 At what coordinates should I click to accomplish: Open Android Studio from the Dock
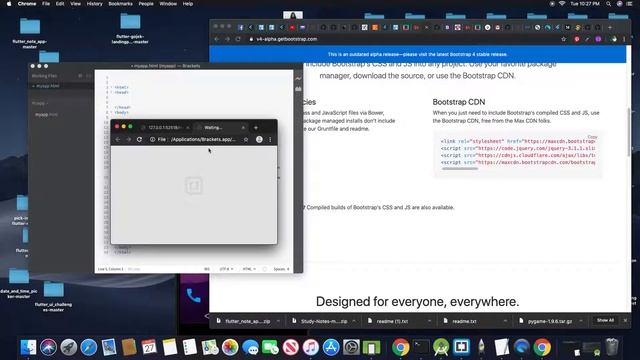pyautogui.click(x=441, y=347)
